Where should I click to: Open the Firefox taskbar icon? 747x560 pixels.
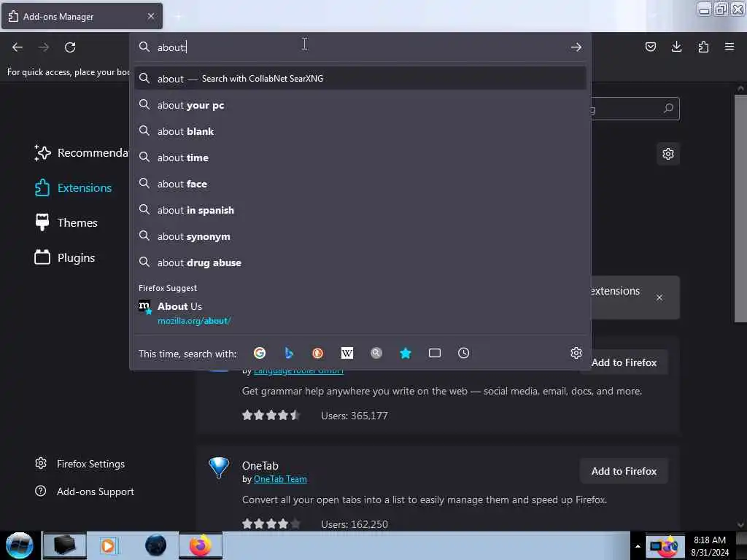tap(201, 545)
